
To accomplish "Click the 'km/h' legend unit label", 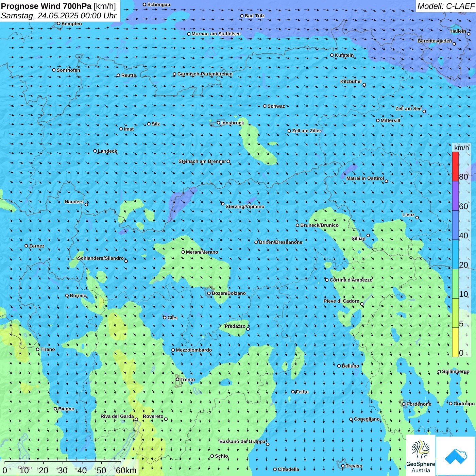I will click(x=461, y=148).
